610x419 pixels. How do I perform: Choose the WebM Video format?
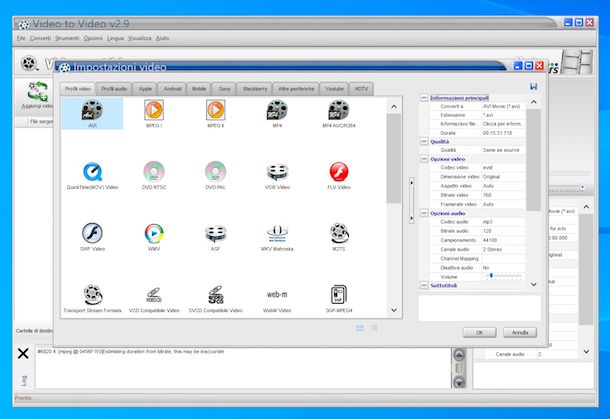click(x=277, y=298)
